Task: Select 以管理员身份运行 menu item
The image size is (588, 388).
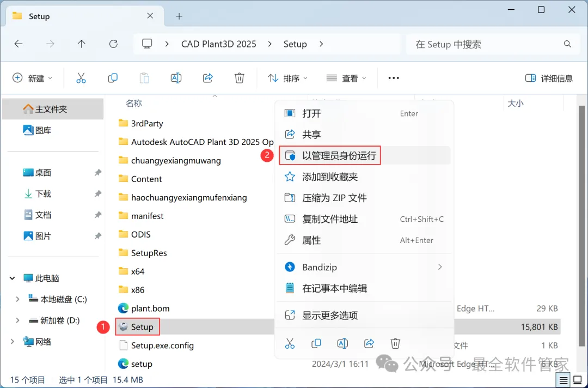Action: click(x=364, y=155)
